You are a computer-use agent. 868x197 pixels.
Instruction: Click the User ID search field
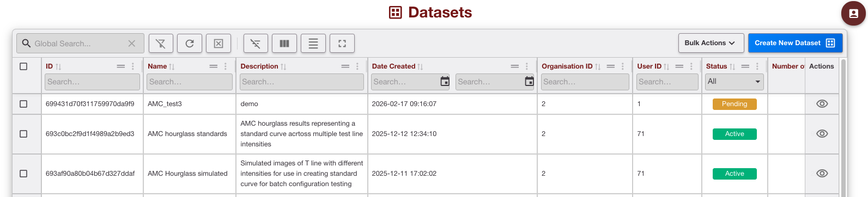coord(667,82)
